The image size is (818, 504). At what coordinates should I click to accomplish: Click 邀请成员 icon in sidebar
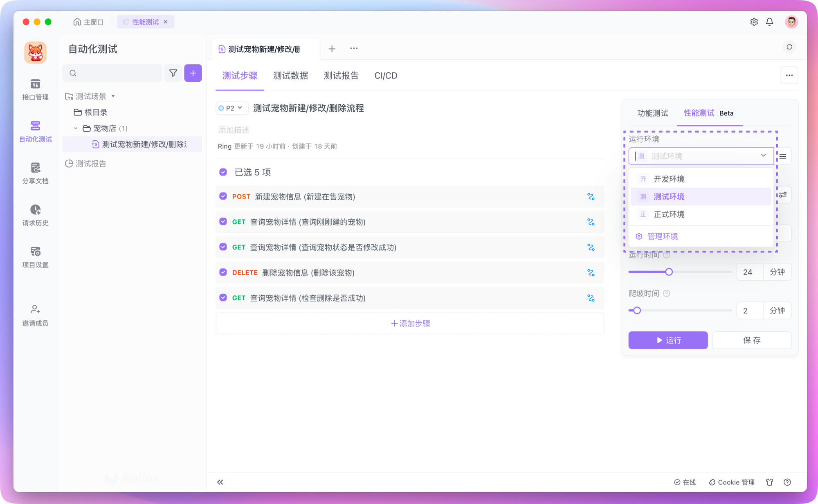click(35, 309)
